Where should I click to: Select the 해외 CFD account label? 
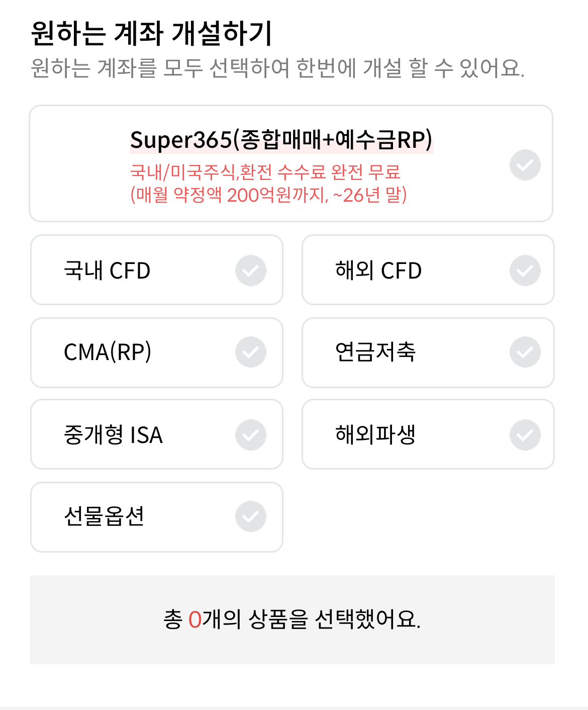[378, 271]
